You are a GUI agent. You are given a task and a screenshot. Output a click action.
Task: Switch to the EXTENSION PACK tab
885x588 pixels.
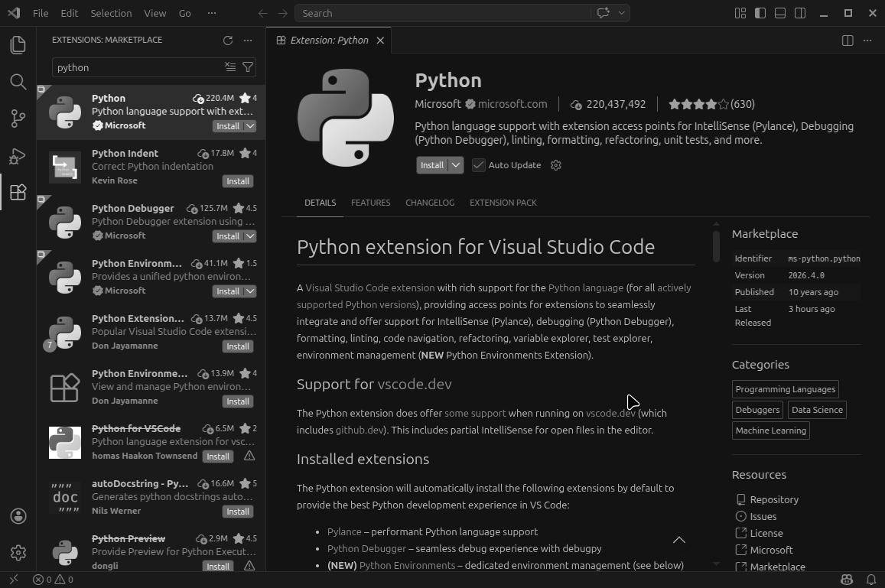503,203
